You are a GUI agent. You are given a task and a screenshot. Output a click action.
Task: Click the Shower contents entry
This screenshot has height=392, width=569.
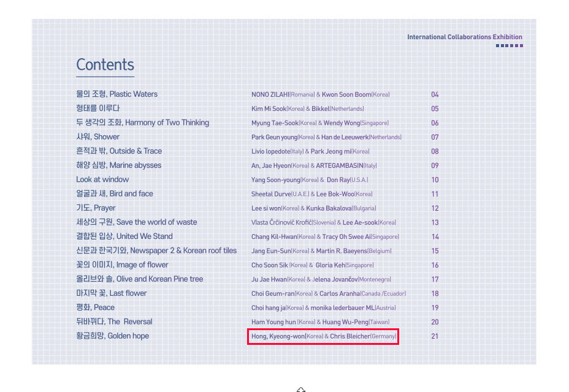point(98,137)
